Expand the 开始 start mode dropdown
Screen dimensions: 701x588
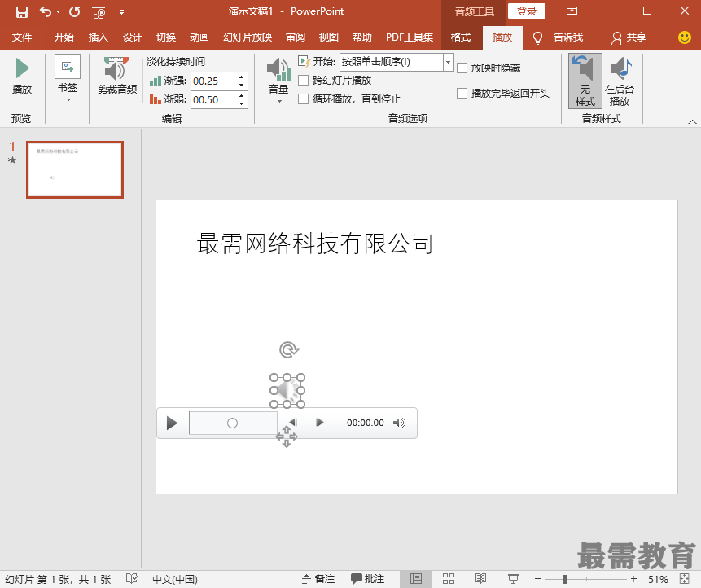(449, 62)
